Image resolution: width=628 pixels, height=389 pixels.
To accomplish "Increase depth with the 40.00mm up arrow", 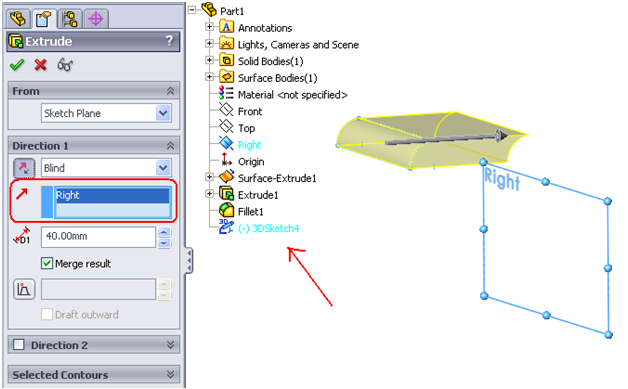I will coord(164,232).
